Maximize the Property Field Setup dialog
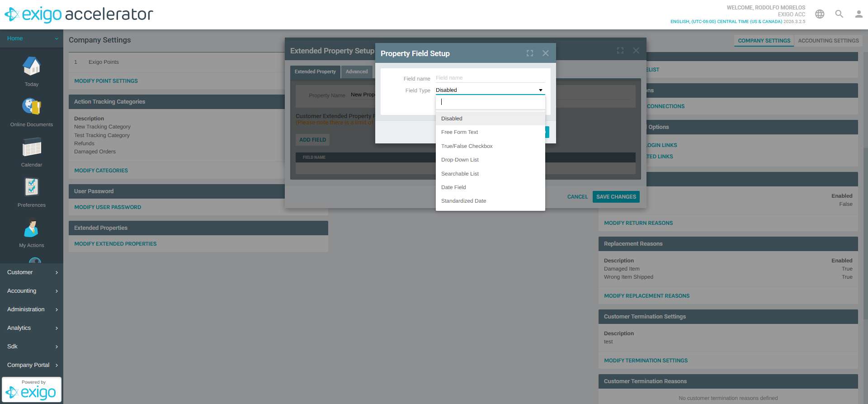This screenshot has width=868, height=404. point(530,53)
